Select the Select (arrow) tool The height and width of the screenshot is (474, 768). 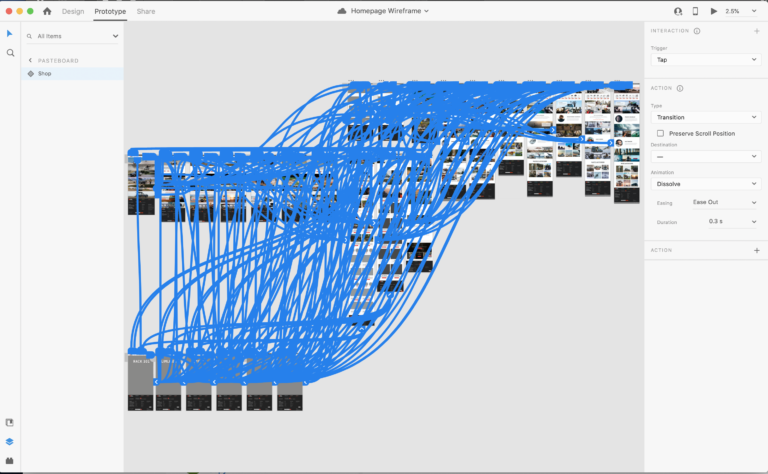(x=9, y=33)
